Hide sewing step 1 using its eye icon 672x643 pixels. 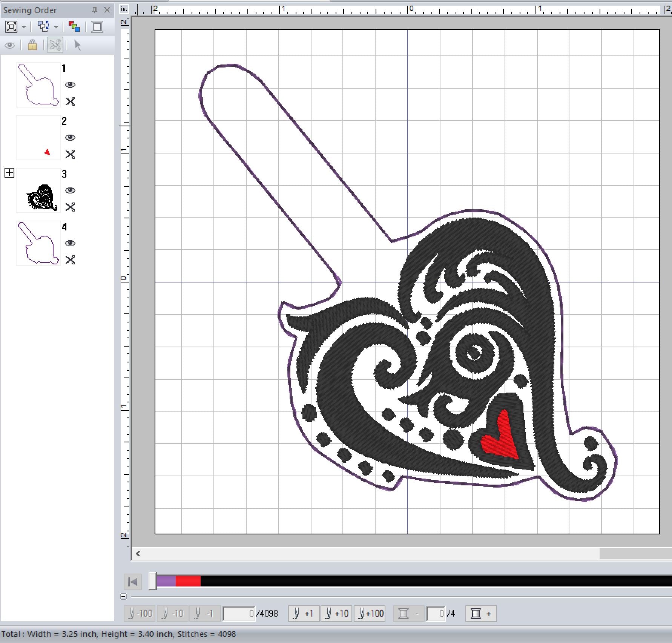click(x=70, y=85)
